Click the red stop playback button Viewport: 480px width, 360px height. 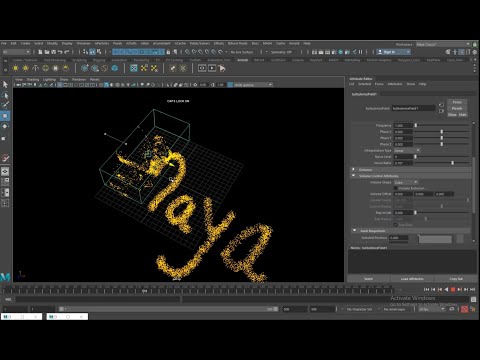pos(453,290)
